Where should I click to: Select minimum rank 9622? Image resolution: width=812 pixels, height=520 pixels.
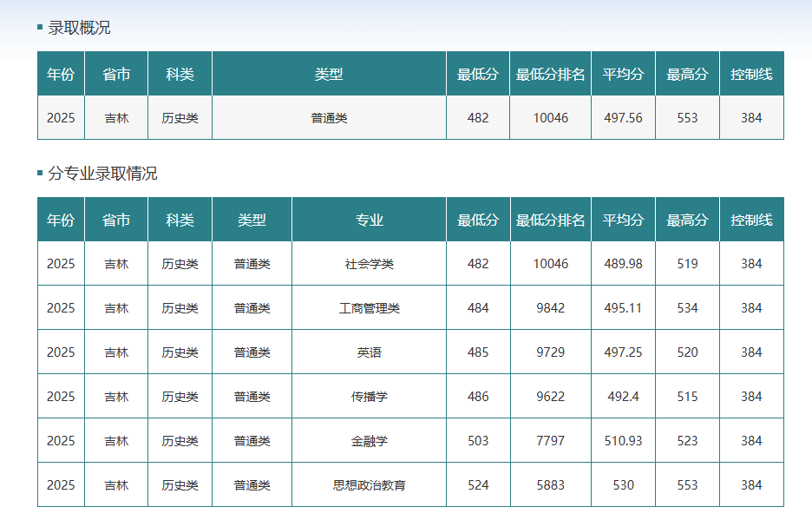coord(551,397)
